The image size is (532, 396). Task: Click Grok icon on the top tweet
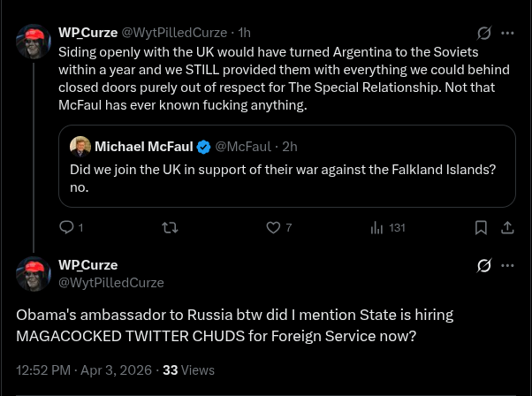tap(483, 33)
